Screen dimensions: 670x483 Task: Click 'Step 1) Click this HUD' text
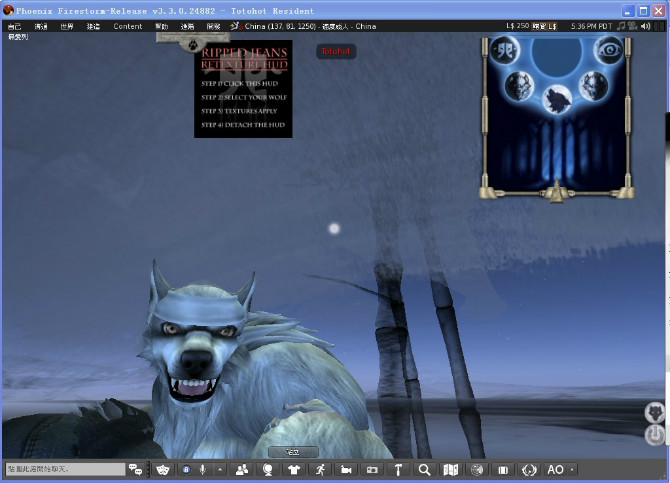(239, 84)
